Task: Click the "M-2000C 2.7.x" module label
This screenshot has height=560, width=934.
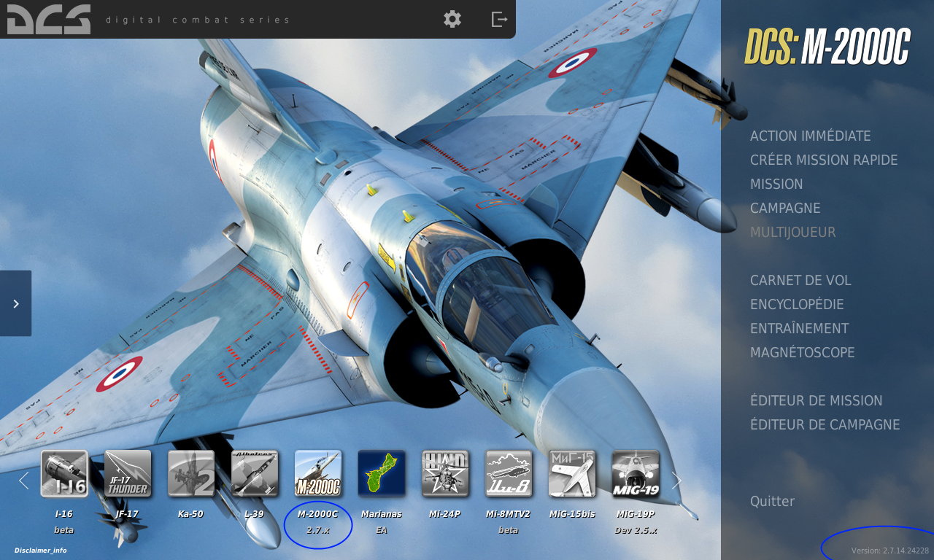Action: tap(318, 522)
